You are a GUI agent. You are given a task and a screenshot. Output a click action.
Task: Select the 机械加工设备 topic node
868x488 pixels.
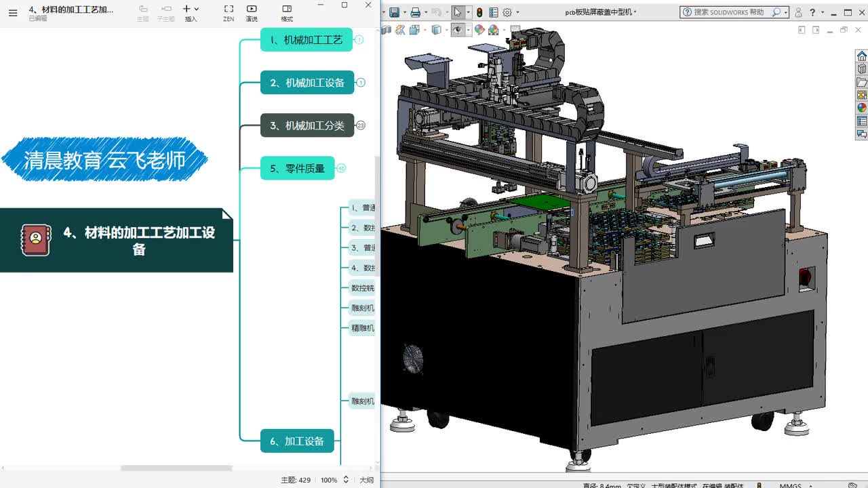pyautogui.click(x=307, y=83)
